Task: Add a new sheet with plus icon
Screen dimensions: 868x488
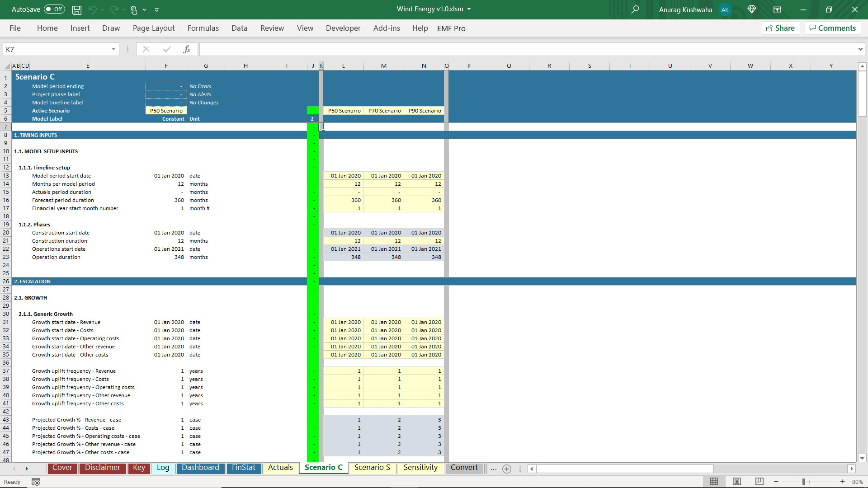Action: [507, 469]
